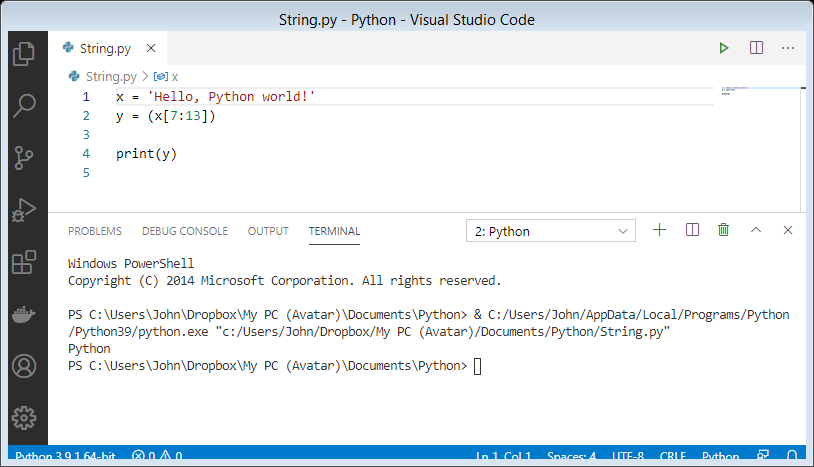The height and width of the screenshot is (467, 814).
Task: Switch to the DEBUG CONSOLE tab
Action: pos(185,231)
